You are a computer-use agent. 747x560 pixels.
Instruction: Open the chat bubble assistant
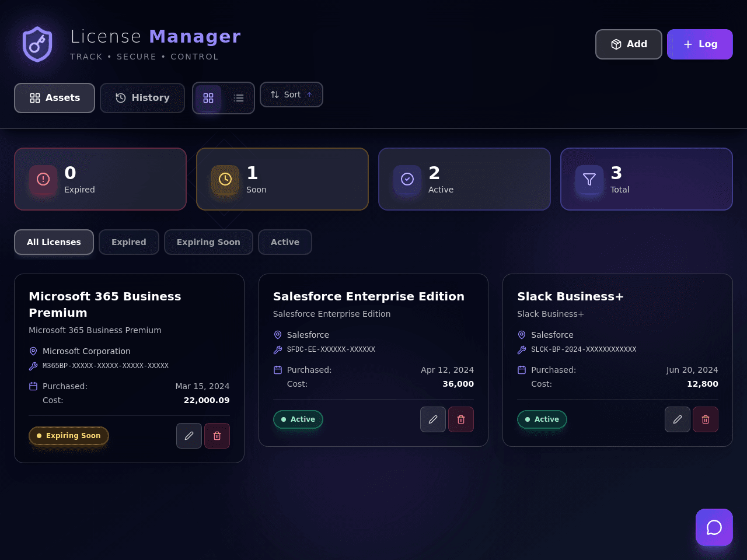(x=714, y=527)
